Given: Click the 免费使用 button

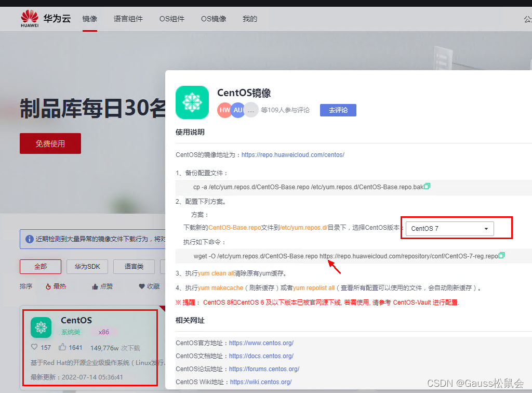Looking at the screenshot, I should click(50, 143).
